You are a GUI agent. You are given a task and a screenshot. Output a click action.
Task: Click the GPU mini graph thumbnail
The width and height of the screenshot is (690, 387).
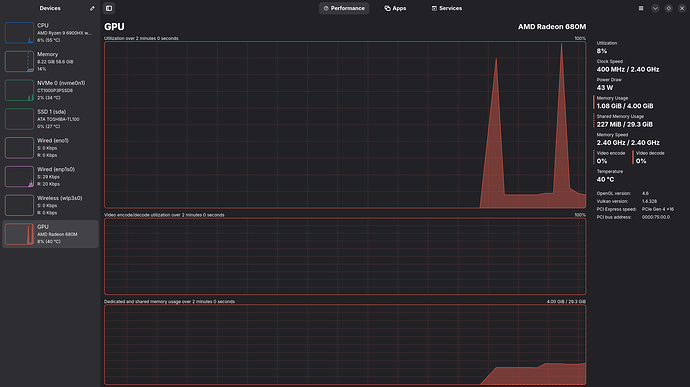click(19, 234)
